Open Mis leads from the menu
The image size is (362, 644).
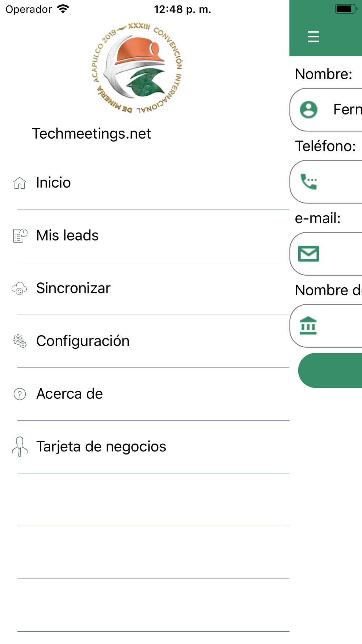click(x=145, y=236)
